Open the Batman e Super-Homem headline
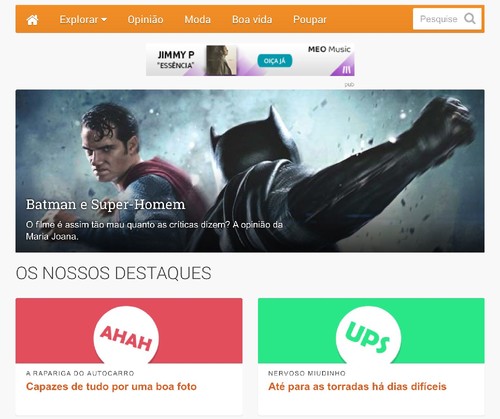 (x=105, y=204)
